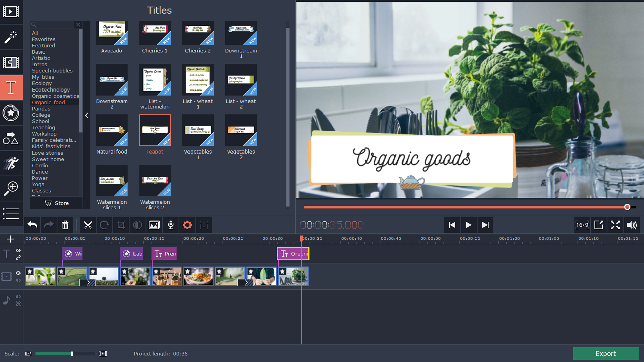The image size is (644, 362).
Task: Select the Crop tool
Action: coord(121,225)
